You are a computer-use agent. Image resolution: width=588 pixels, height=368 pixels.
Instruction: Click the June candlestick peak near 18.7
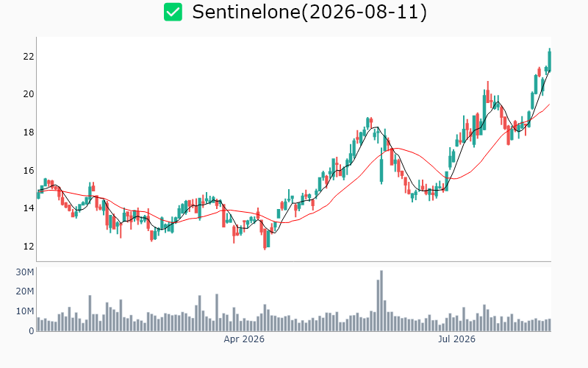pos(368,123)
